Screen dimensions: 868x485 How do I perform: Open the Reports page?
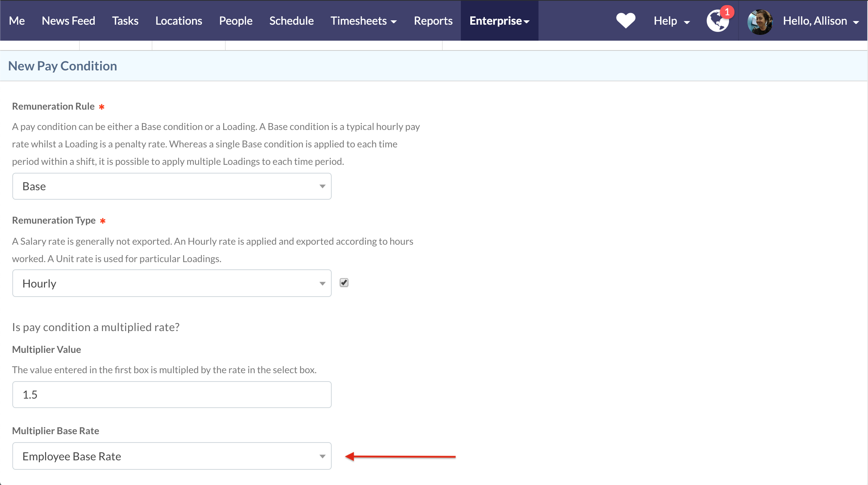coord(433,21)
